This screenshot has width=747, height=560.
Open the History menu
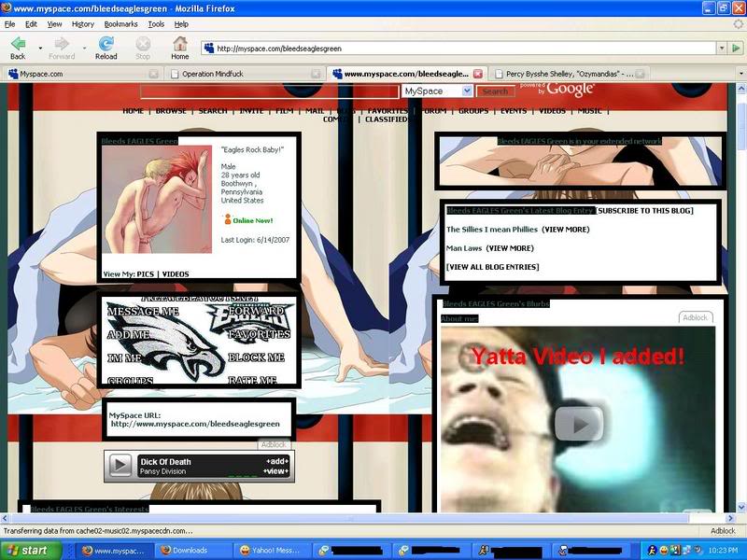[83, 24]
